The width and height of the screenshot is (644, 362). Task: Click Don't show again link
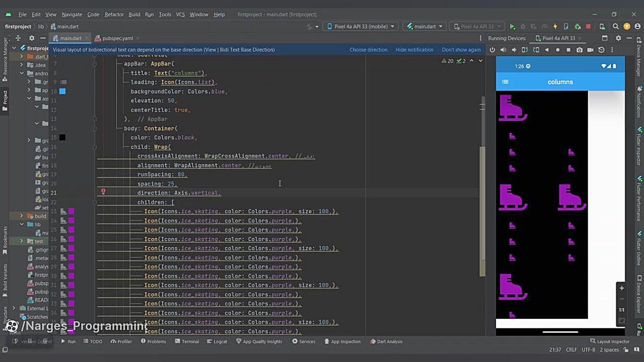(x=461, y=49)
